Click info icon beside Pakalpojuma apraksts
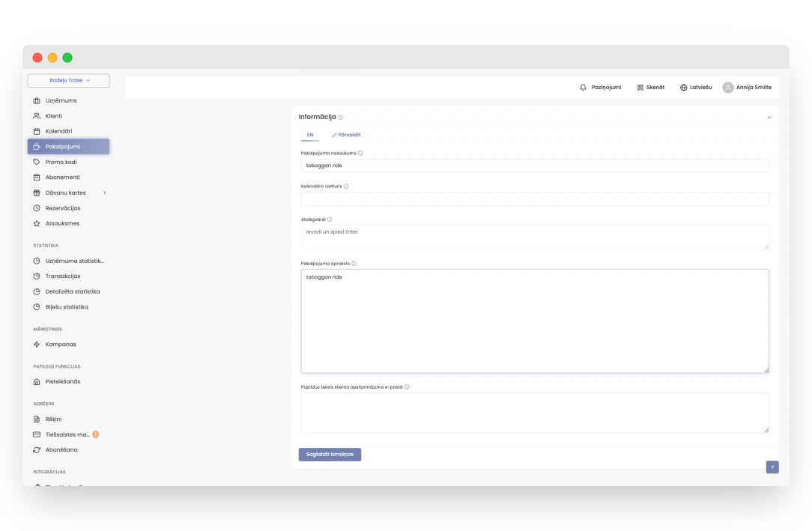Screen dimensions: 812x531 [x=354, y=264]
